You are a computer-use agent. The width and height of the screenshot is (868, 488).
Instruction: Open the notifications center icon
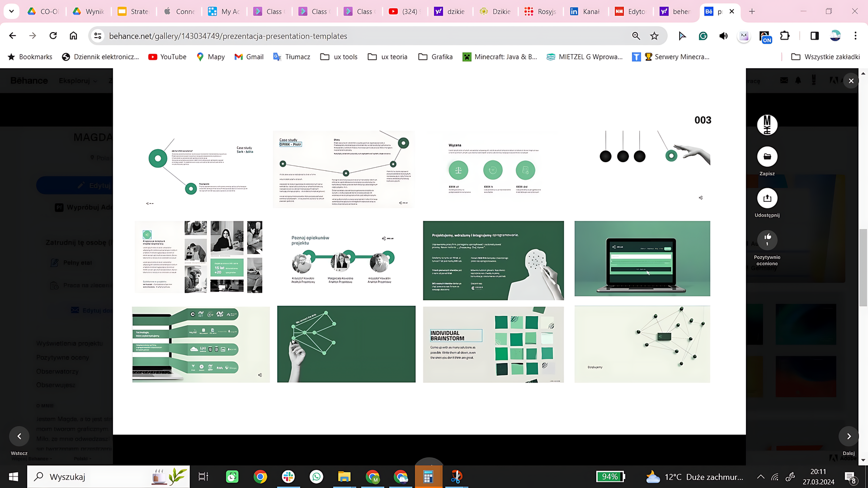[850, 477]
